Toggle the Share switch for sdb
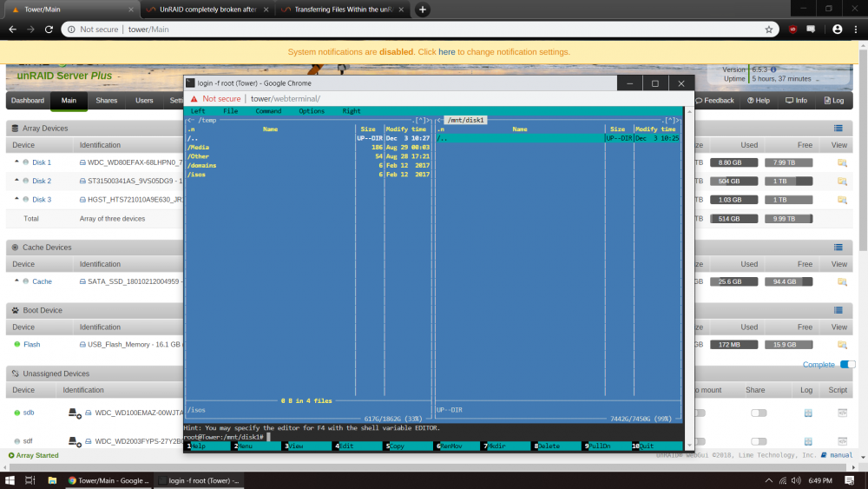This screenshot has width=868, height=489. [759, 413]
